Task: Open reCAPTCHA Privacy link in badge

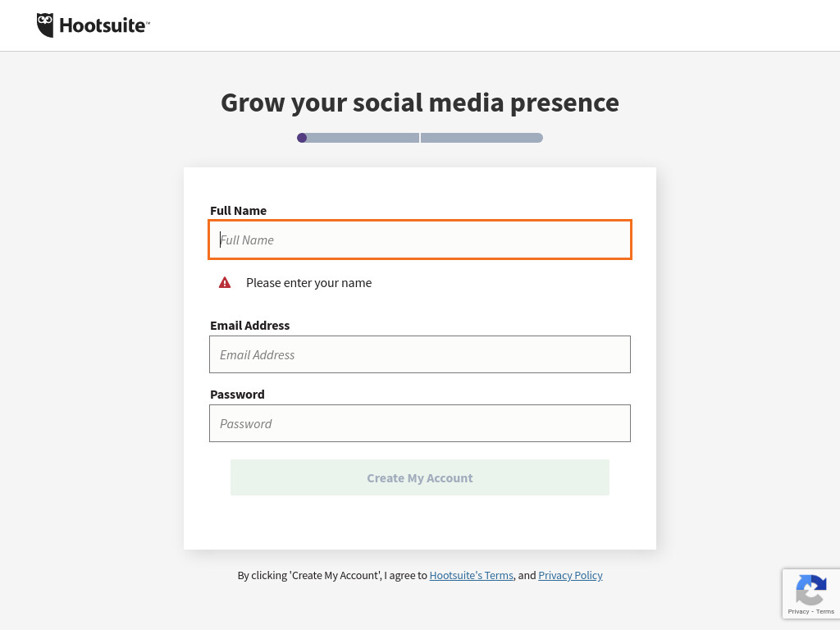Action: click(x=798, y=611)
